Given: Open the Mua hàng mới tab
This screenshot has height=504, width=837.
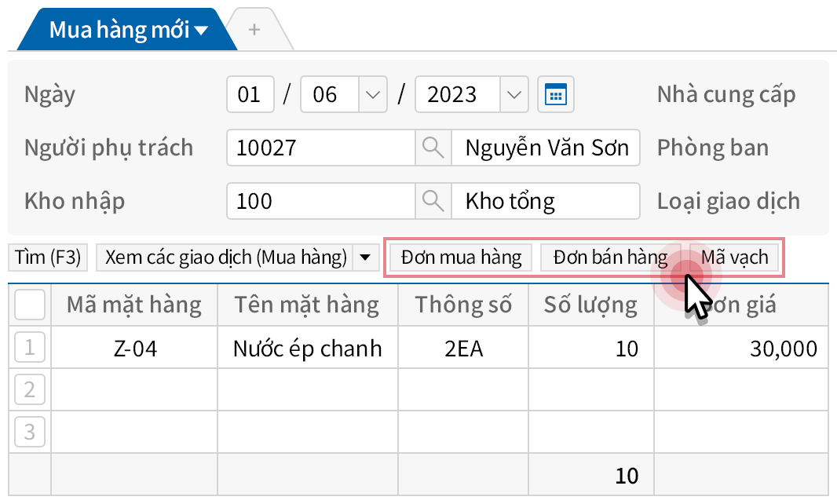Looking at the screenshot, I should tap(126, 31).
